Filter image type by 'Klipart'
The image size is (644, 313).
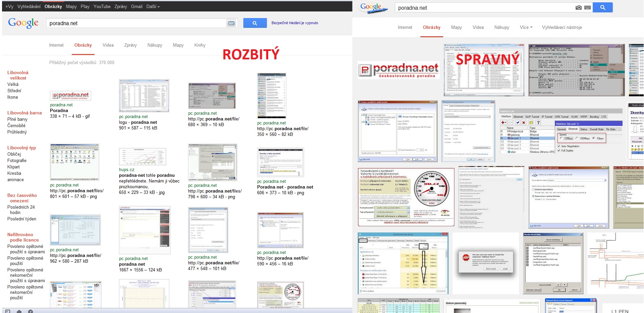tap(13, 167)
